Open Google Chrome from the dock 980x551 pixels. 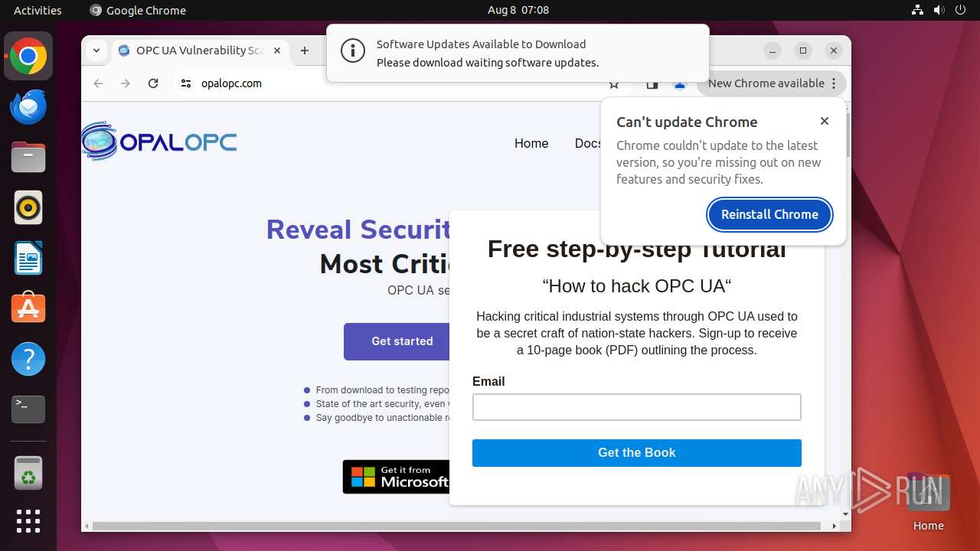(28, 57)
